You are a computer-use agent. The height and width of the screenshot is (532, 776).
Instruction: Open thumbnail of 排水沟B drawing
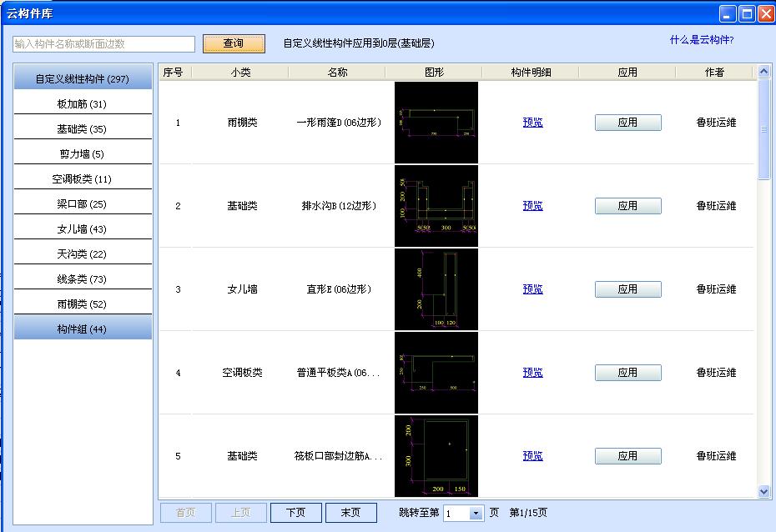(x=436, y=206)
